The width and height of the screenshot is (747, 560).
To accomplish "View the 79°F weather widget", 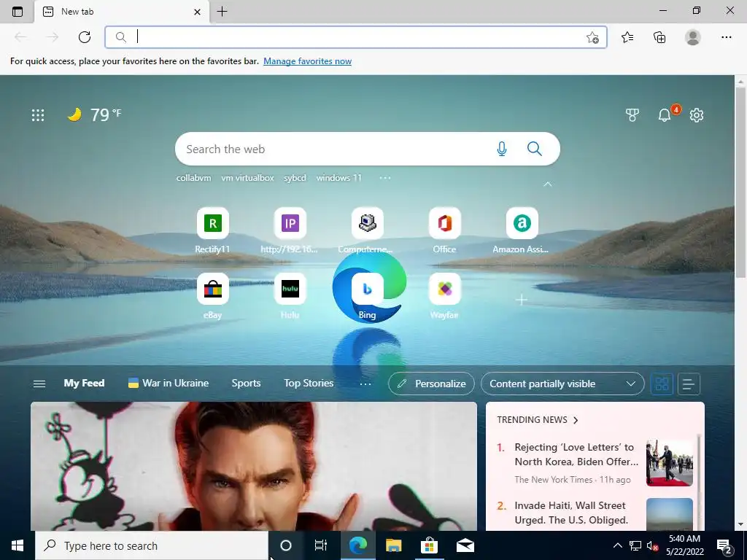I will click(x=94, y=114).
